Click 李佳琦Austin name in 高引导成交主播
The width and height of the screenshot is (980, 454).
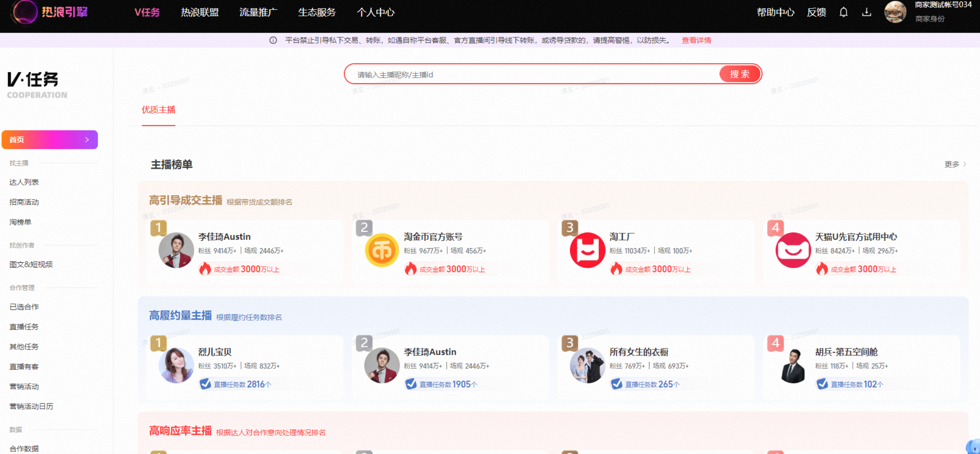pos(224,237)
